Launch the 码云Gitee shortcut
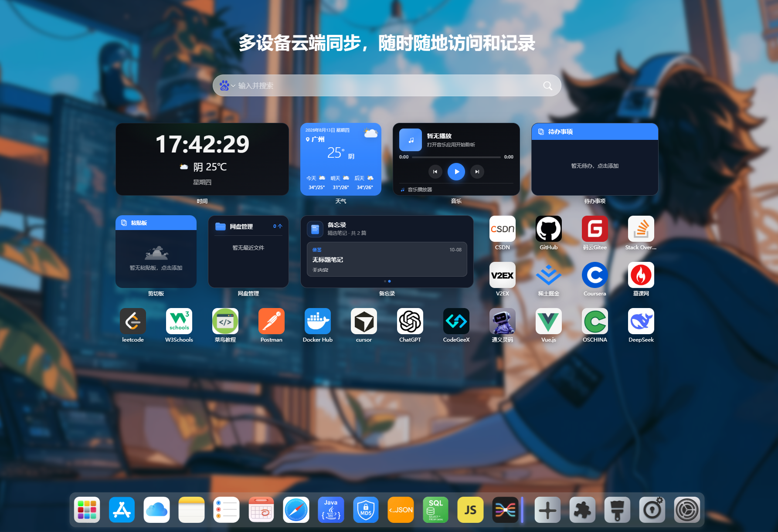 [x=595, y=229]
